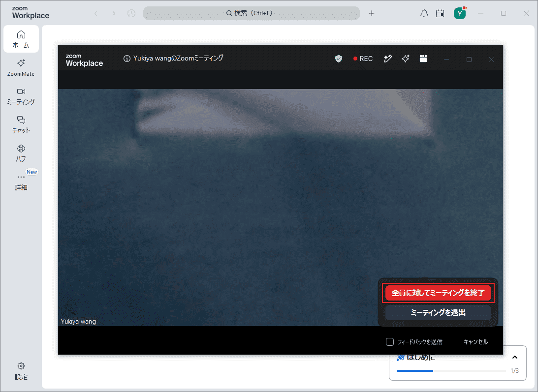Open the 詳細 more options menu
This screenshot has height=392, width=538.
(x=21, y=182)
